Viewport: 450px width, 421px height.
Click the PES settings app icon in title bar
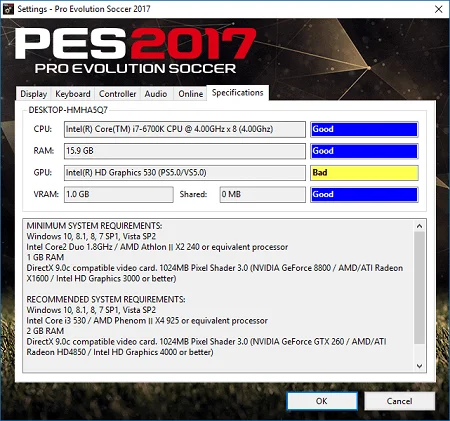click(8, 9)
